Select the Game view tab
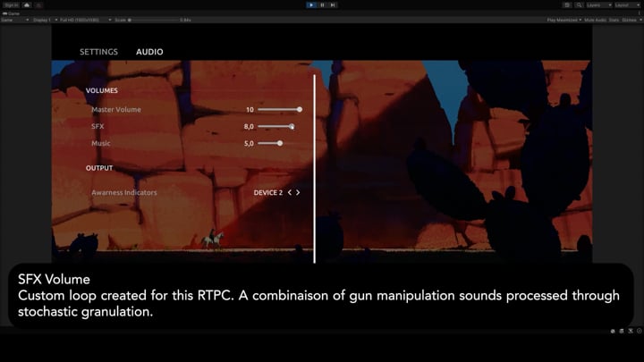This screenshot has width=644, height=362. 12,13
